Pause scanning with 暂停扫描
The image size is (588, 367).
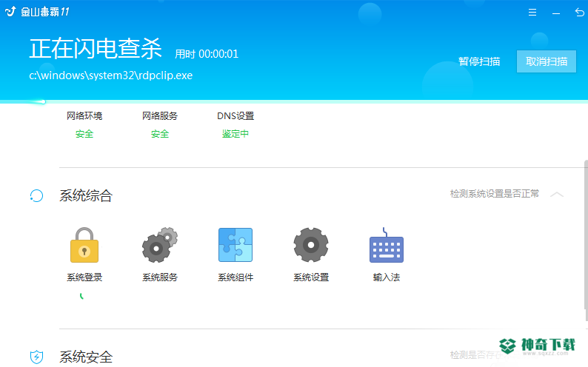[x=479, y=61]
